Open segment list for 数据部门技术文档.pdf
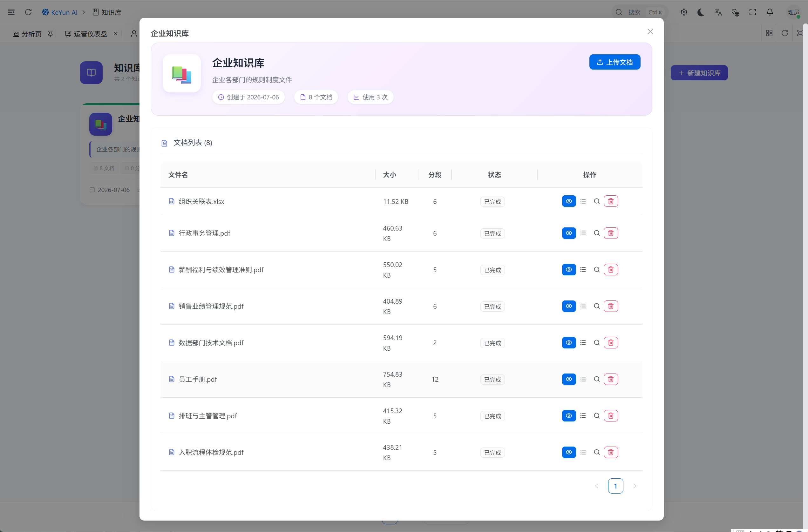Image resolution: width=808 pixels, height=532 pixels. [x=583, y=343]
